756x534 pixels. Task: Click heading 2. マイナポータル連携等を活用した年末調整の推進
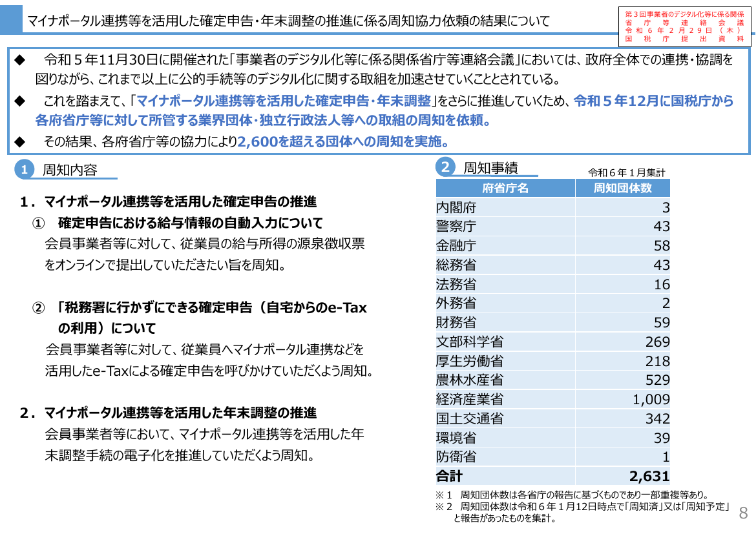point(168,413)
